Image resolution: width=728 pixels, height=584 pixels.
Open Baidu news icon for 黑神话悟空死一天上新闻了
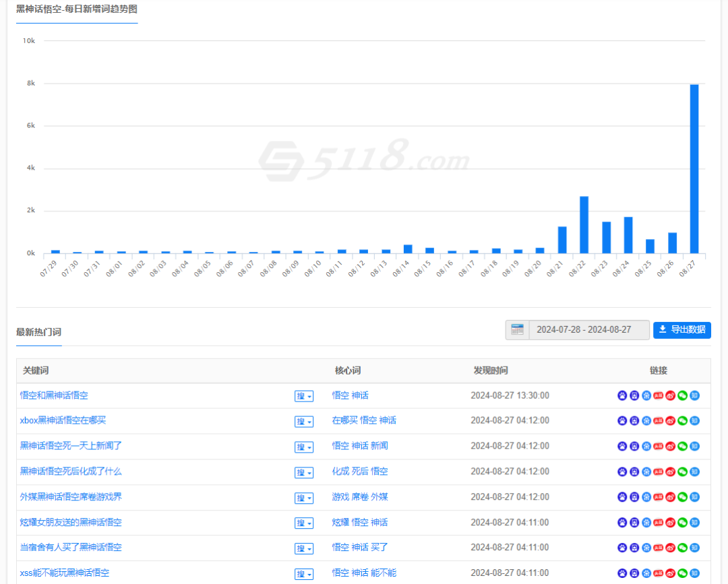pyautogui.click(x=646, y=446)
